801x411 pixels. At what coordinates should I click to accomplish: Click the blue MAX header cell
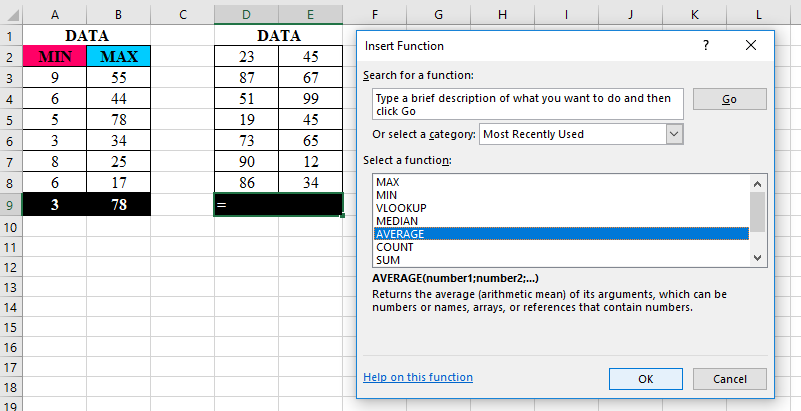pyautogui.click(x=119, y=56)
